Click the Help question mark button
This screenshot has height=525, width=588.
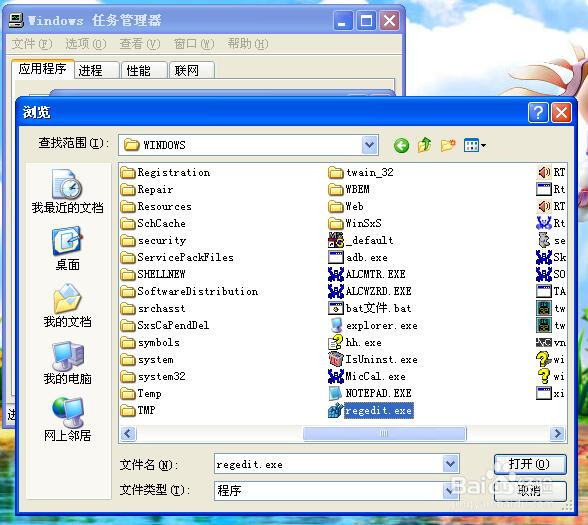(538, 112)
